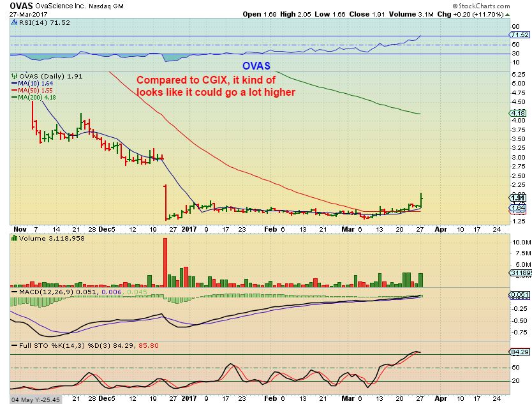
Task: Click the 10.0M volume axis label
Action: (521, 243)
